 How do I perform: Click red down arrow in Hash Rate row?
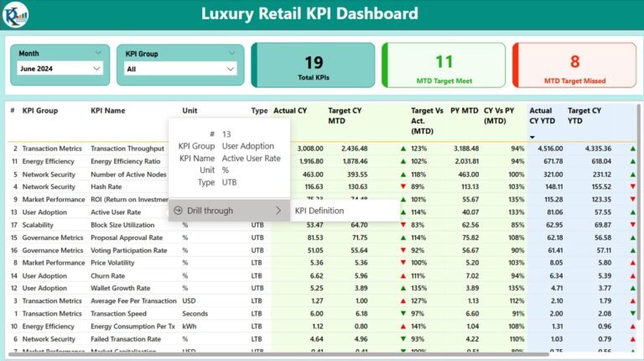[402, 186]
